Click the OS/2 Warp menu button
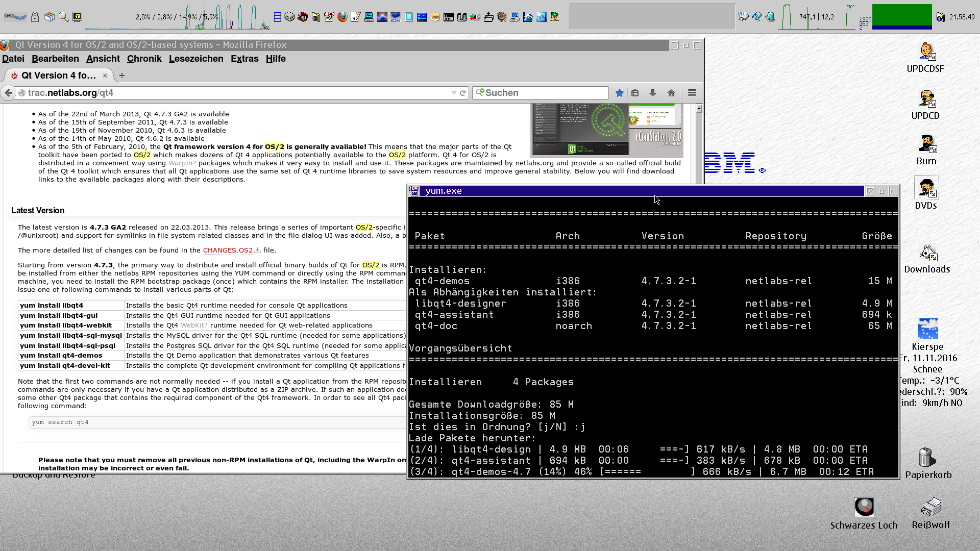The image size is (980, 551). click(15, 17)
